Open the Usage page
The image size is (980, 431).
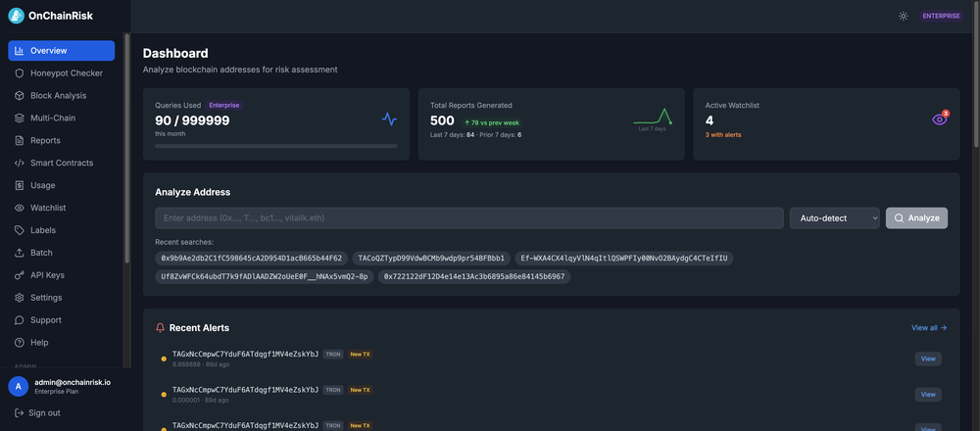point(61,185)
